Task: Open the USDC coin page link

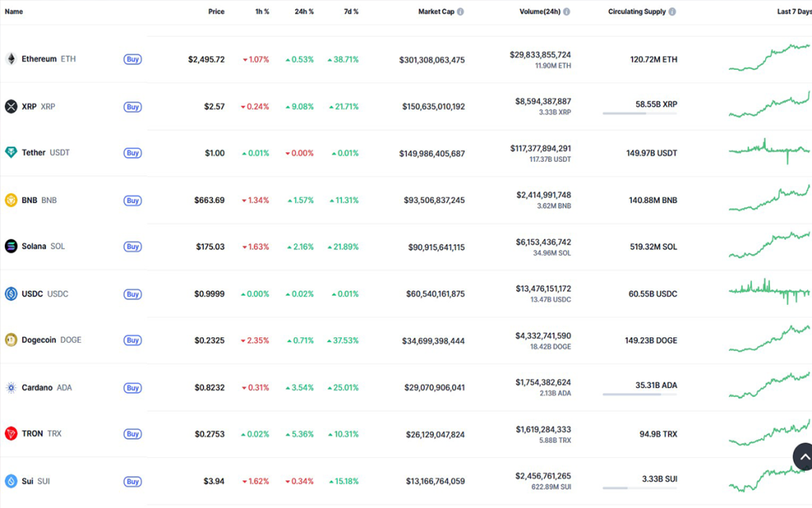Action: pyautogui.click(x=33, y=294)
